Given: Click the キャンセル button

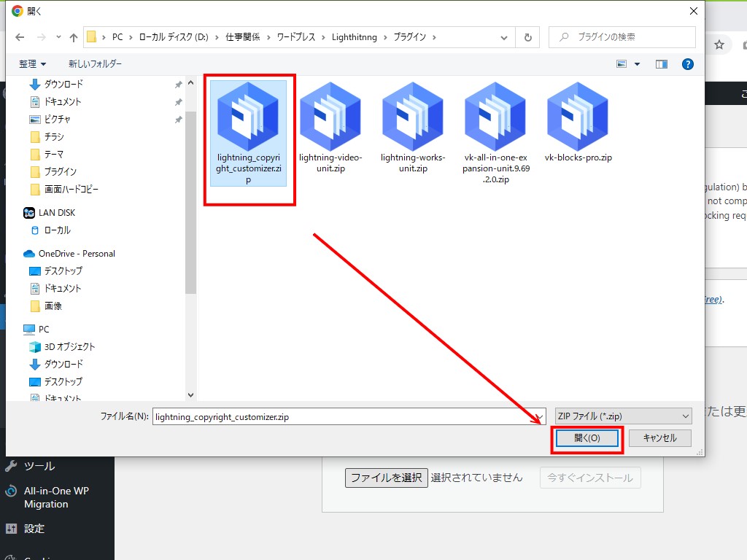Looking at the screenshot, I should pos(659,438).
